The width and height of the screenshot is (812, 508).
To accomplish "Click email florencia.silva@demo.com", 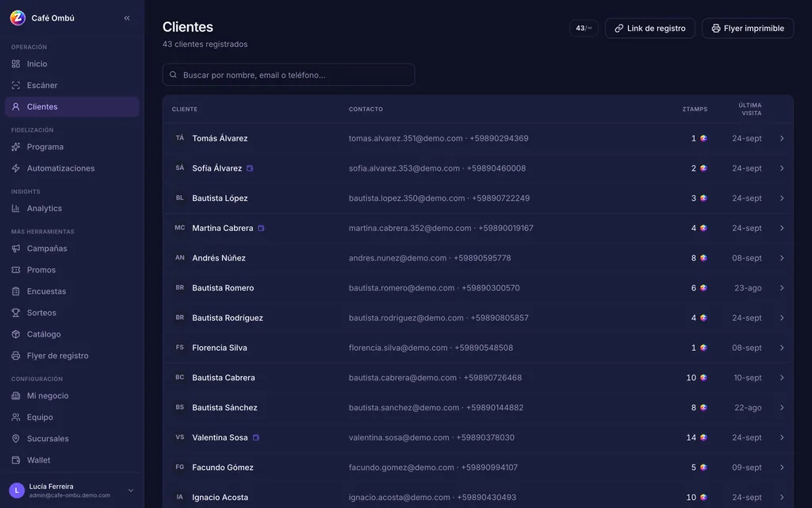I will 398,348.
